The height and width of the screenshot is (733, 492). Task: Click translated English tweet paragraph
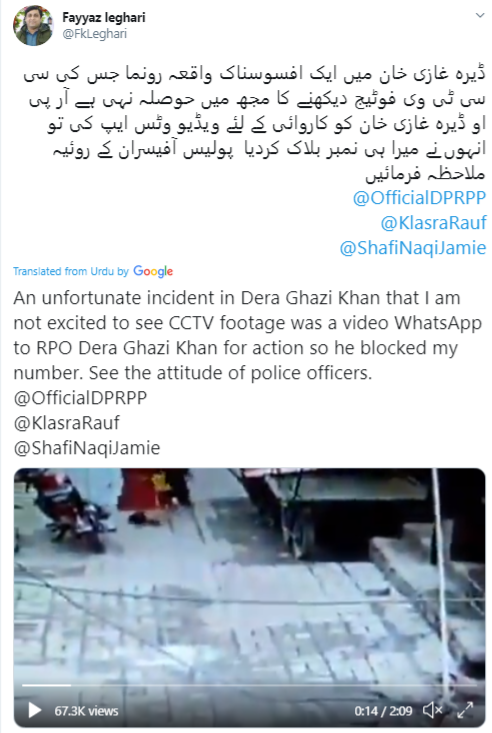pos(247,335)
